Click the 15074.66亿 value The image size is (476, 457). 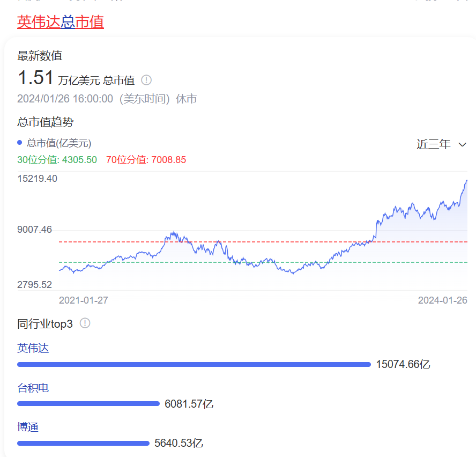click(x=403, y=364)
